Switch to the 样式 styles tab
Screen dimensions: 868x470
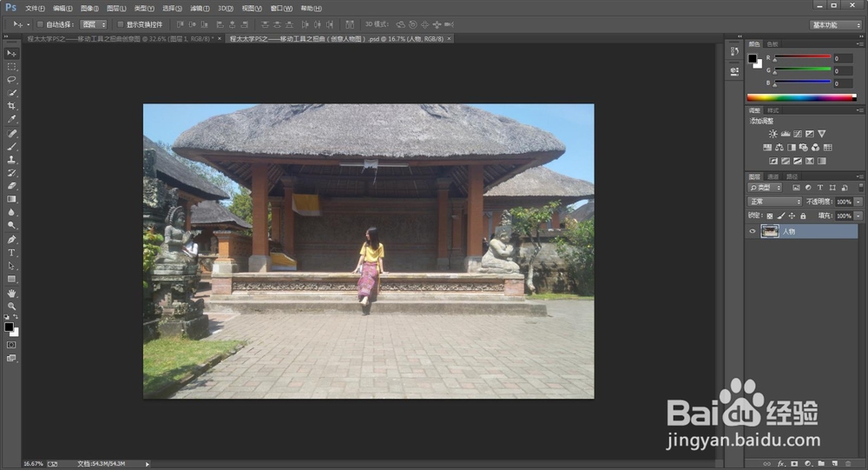[x=773, y=110]
